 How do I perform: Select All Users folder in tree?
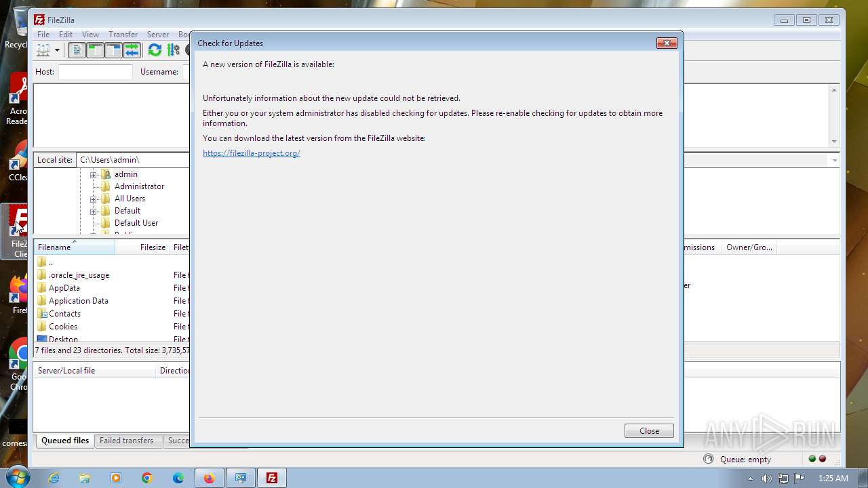[x=130, y=199]
